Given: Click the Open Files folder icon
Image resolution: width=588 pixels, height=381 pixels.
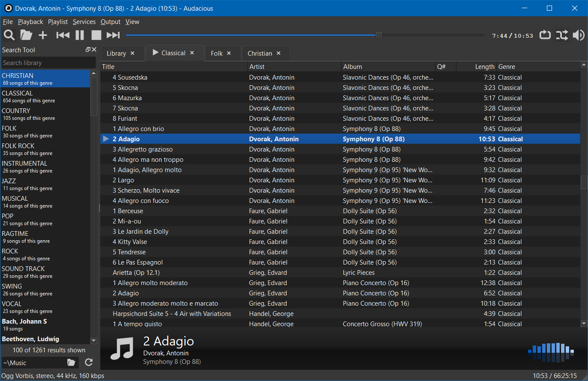Looking at the screenshot, I should coord(26,35).
